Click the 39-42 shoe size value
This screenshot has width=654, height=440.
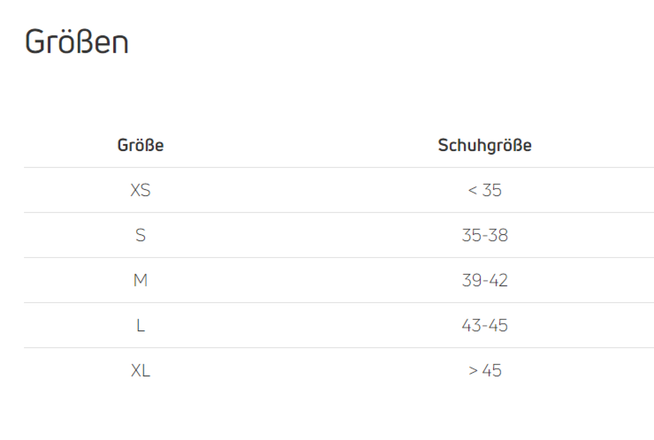click(484, 280)
